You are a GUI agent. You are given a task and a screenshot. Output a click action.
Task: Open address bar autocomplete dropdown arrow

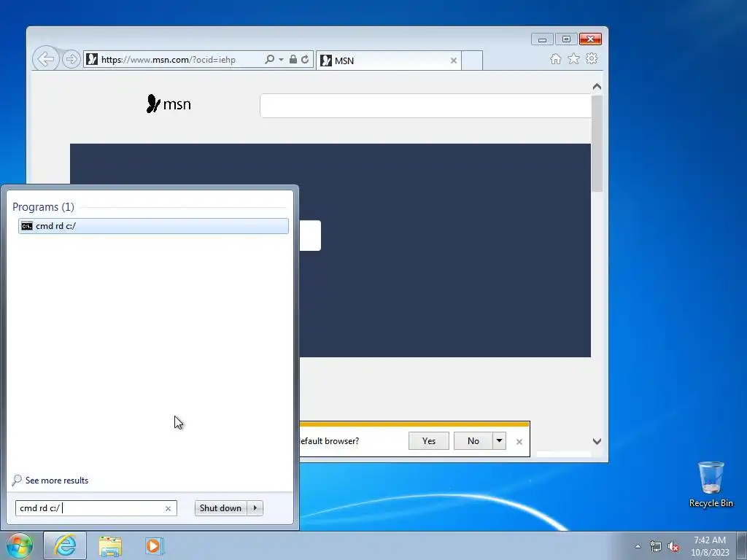coord(281,60)
